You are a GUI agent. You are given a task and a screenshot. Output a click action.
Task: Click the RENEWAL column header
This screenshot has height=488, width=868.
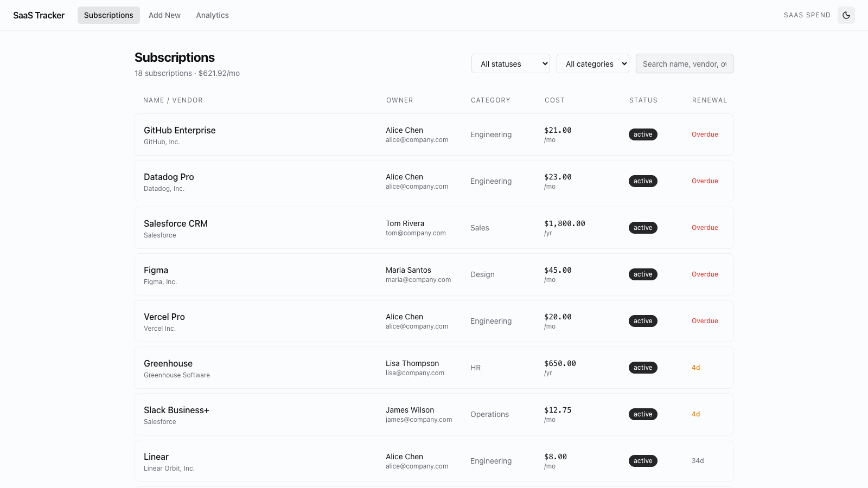click(710, 100)
